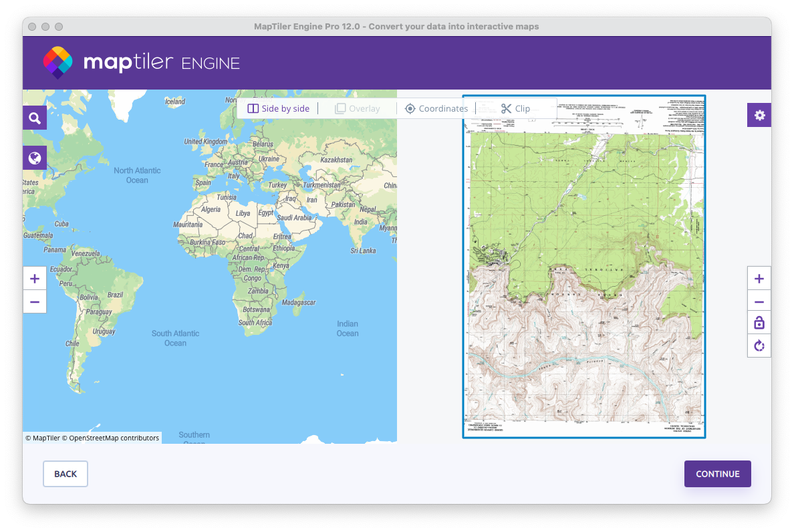Click the MapTiler attribution link

46,438
